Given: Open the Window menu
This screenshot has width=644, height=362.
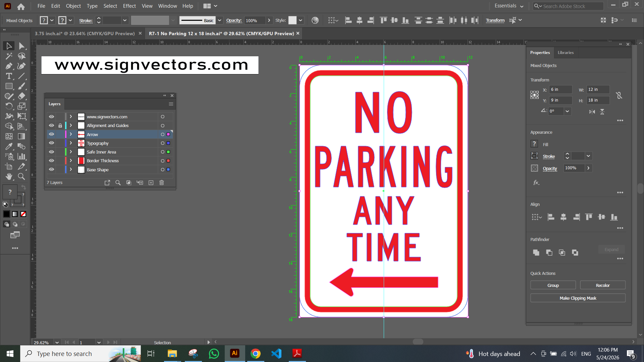Looking at the screenshot, I should point(167,6).
